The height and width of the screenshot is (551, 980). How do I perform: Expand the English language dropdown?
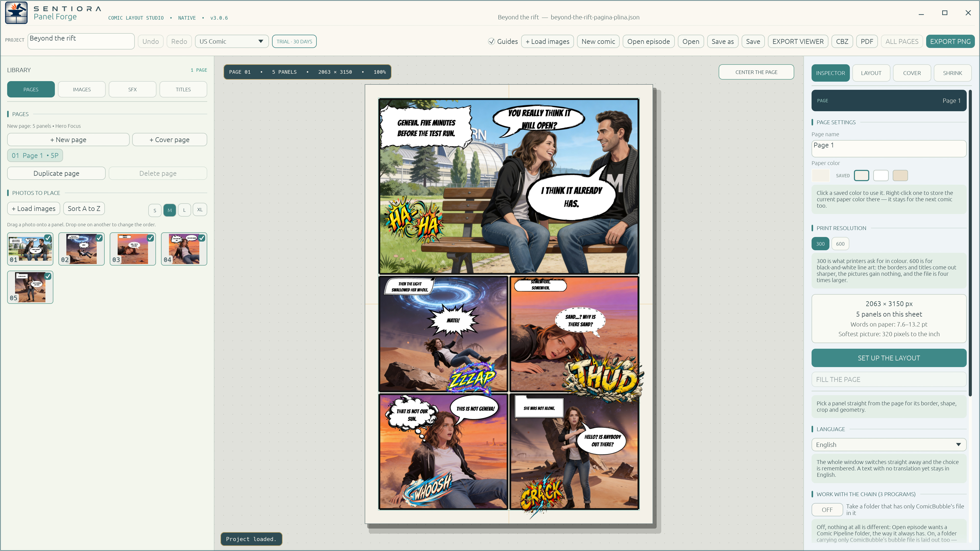pos(889,445)
